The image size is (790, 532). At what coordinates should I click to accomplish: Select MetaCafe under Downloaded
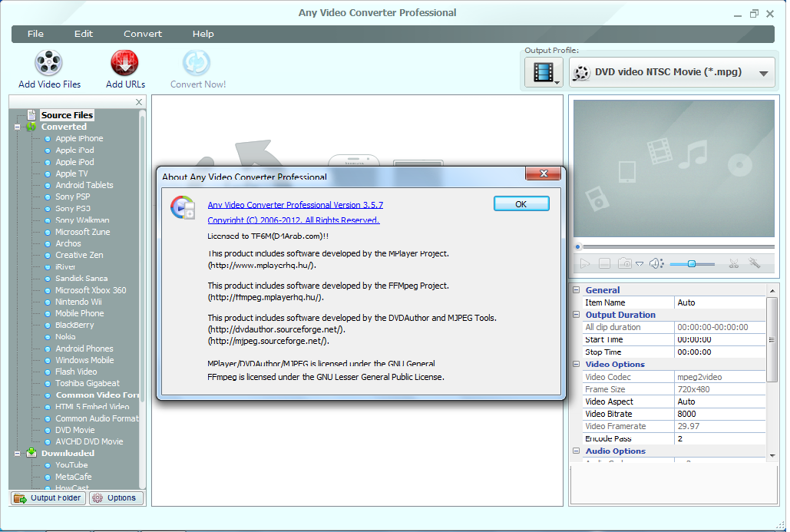[x=74, y=477]
